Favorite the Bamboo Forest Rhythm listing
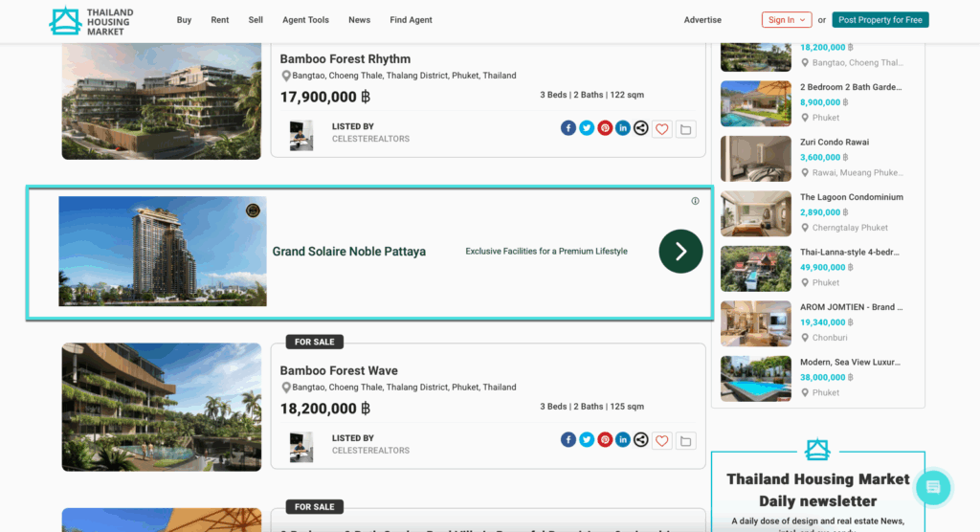 click(x=662, y=129)
